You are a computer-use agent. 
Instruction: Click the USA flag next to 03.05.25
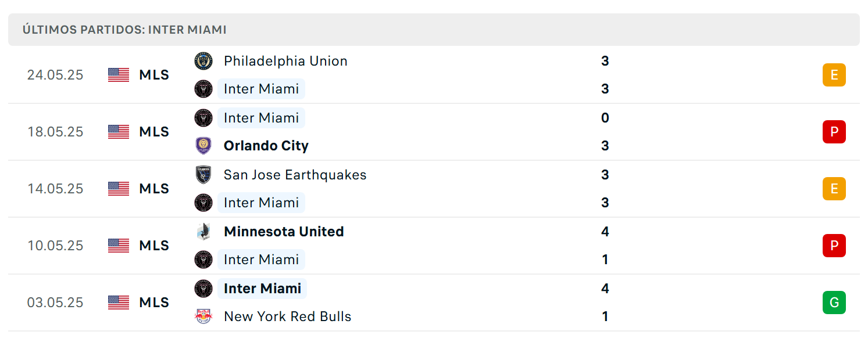(x=119, y=303)
